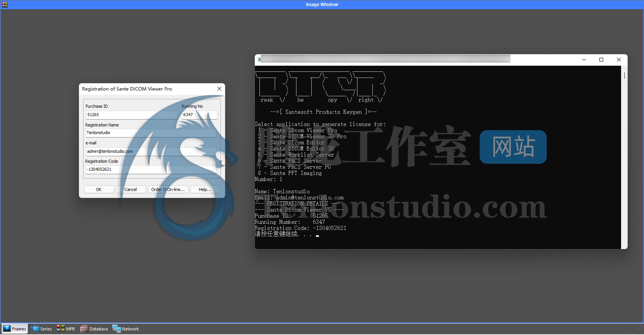Click 'Sante FFT Imaging' option line
644x335 pixels.
pos(290,173)
